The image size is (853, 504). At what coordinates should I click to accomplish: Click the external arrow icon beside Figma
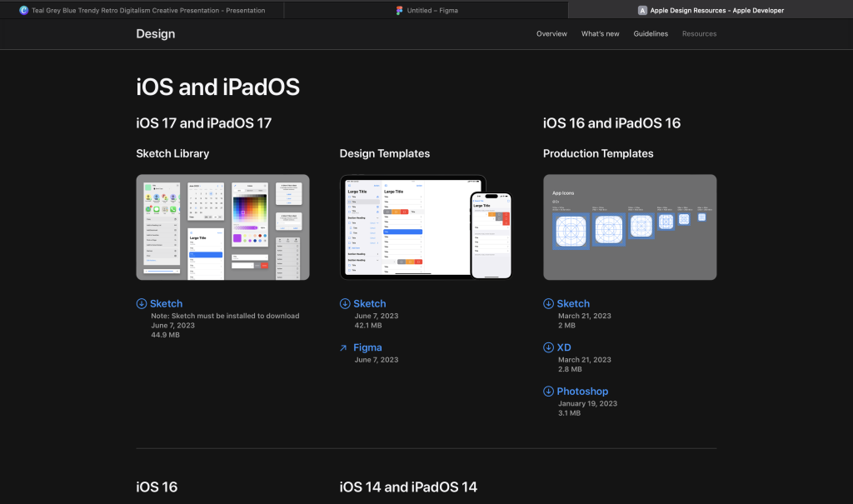coord(343,347)
